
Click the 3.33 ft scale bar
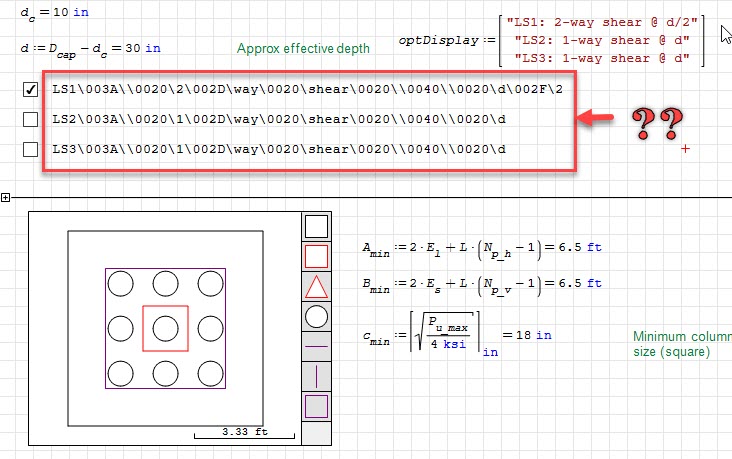pos(245,433)
